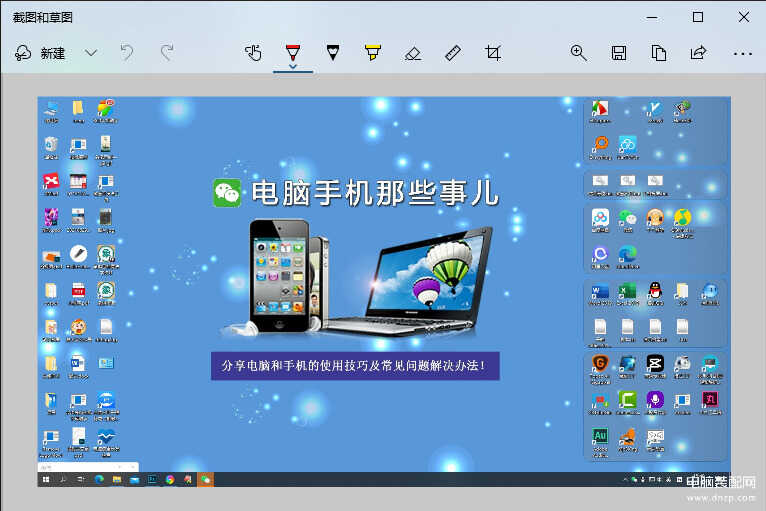Undo the last stroke with the undo arrow
766x511 pixels.
[x=127, y=52]
